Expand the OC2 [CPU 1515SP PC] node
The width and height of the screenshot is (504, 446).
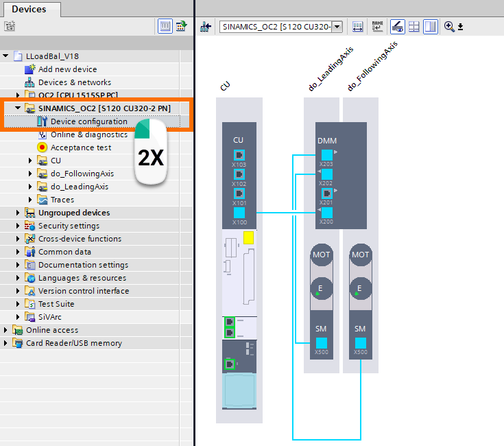18,95
